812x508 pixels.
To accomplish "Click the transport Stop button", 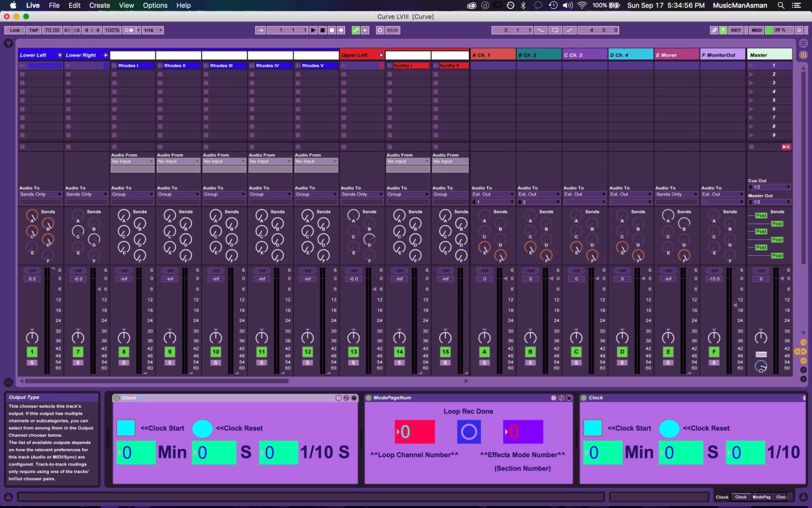I will pyautogui.click(x=322, y=30).
